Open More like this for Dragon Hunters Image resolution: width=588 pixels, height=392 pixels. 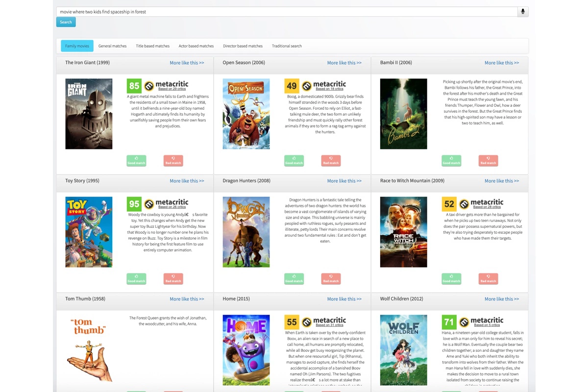344,181
